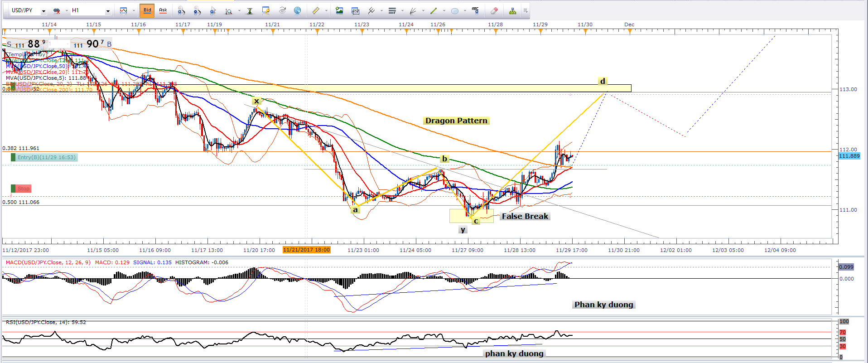The image size is (868, 363).
Task: Click the add picture icon
Action: point(339,10)
